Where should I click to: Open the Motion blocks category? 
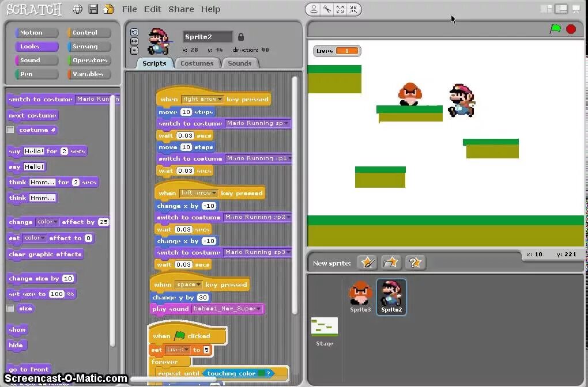click(37, 33)
